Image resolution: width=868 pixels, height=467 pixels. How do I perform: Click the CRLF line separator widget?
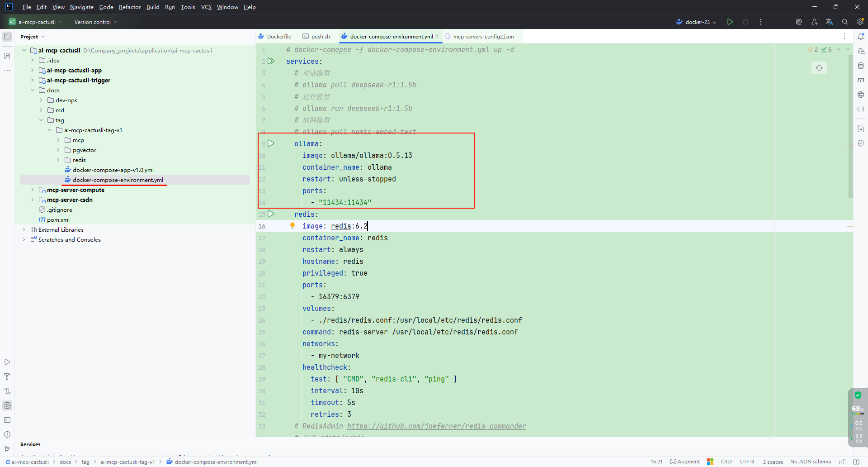point(726,462)
